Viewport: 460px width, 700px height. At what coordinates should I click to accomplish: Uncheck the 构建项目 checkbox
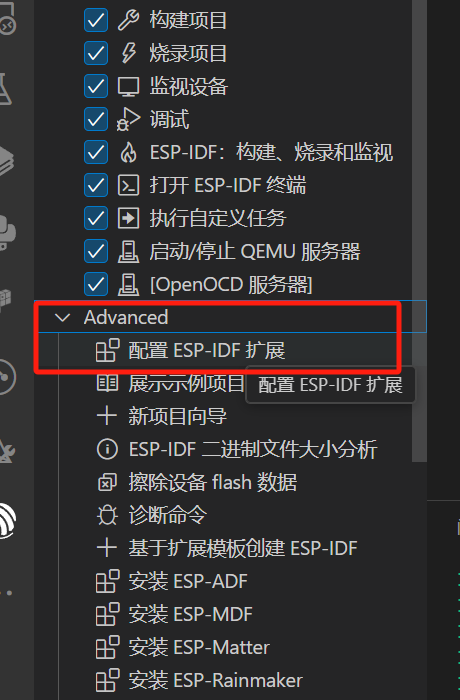[x=96, y=21]
